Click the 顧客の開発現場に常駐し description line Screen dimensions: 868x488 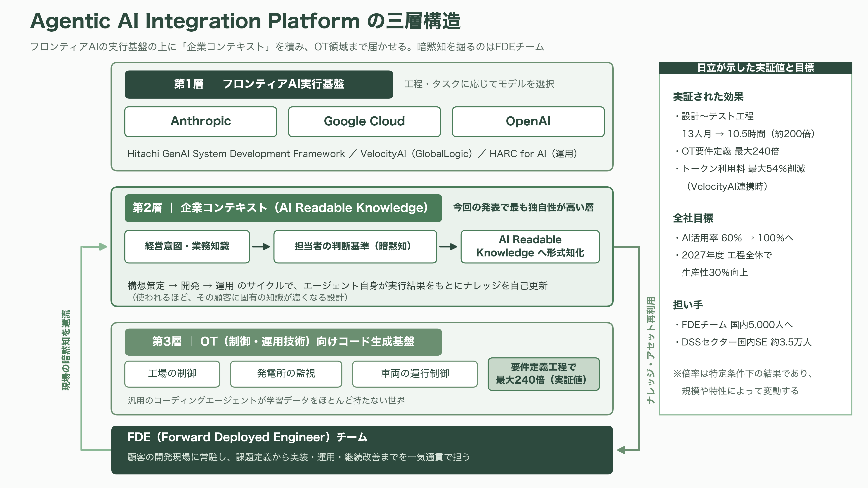click(299, 457)
